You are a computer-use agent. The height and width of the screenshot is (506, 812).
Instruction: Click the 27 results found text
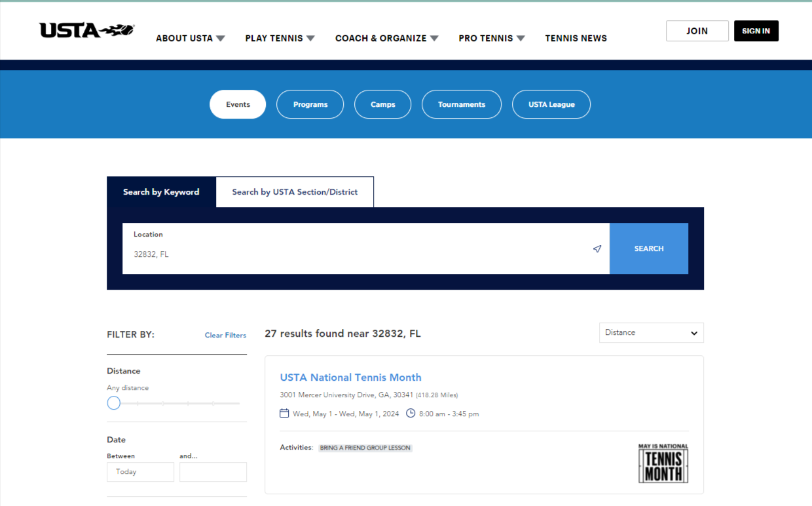tap(342, 334)
